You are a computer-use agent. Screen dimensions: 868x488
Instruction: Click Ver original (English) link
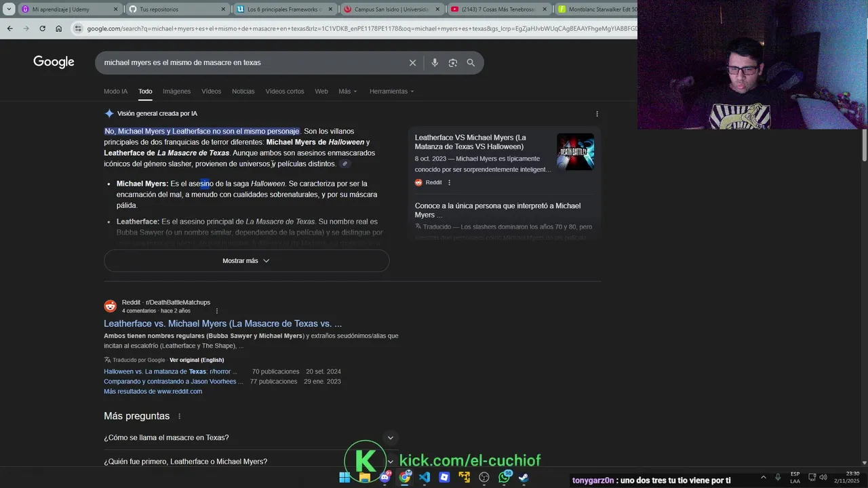coord(197,360)
